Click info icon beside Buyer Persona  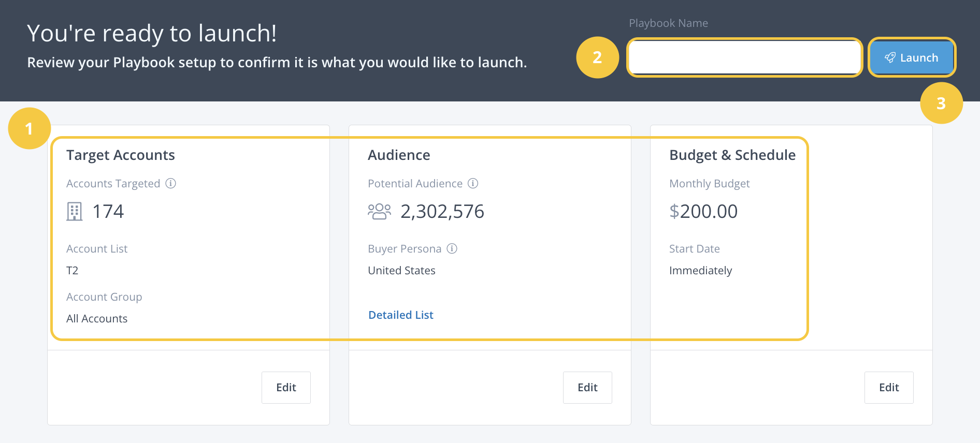452,248
